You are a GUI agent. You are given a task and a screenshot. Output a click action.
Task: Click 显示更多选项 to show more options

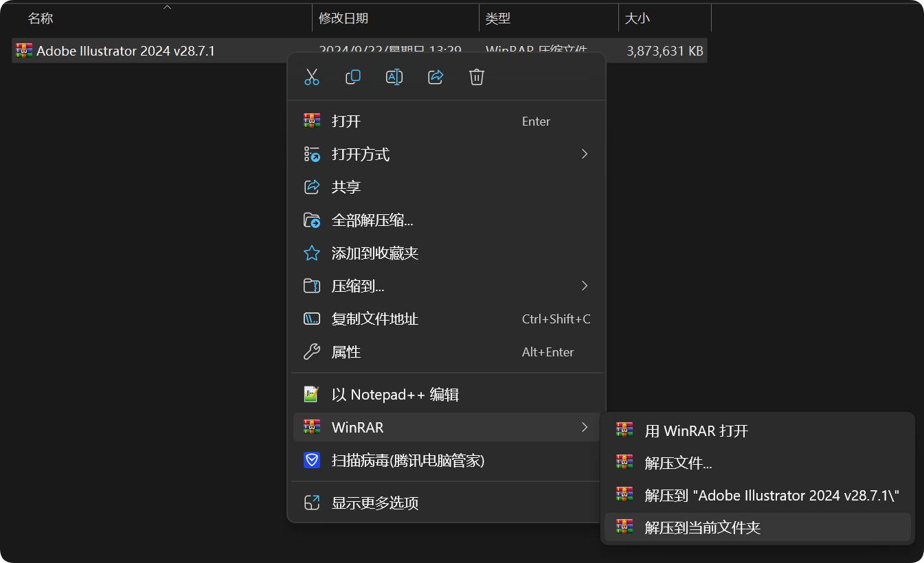[x=375, y=503]
